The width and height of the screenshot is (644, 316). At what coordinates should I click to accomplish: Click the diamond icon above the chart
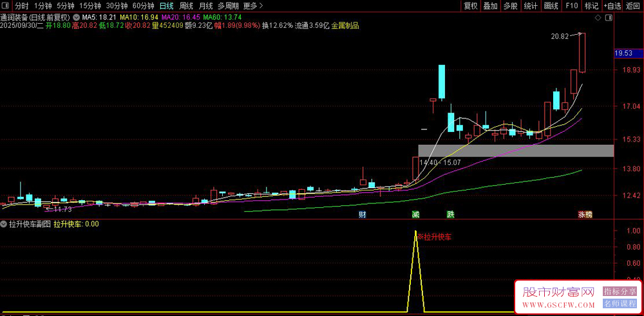[x=598, y=18]
